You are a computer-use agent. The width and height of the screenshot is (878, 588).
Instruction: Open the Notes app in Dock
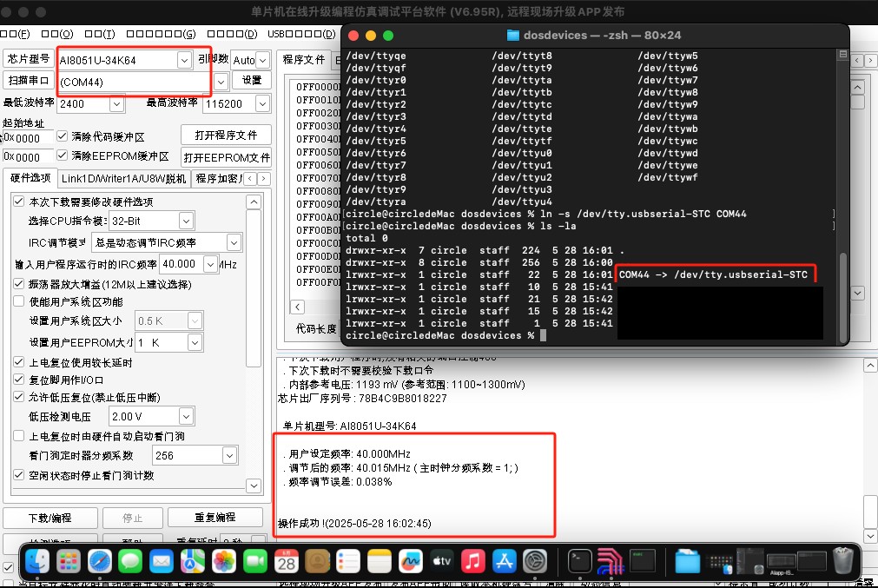(x=380, y=560)
